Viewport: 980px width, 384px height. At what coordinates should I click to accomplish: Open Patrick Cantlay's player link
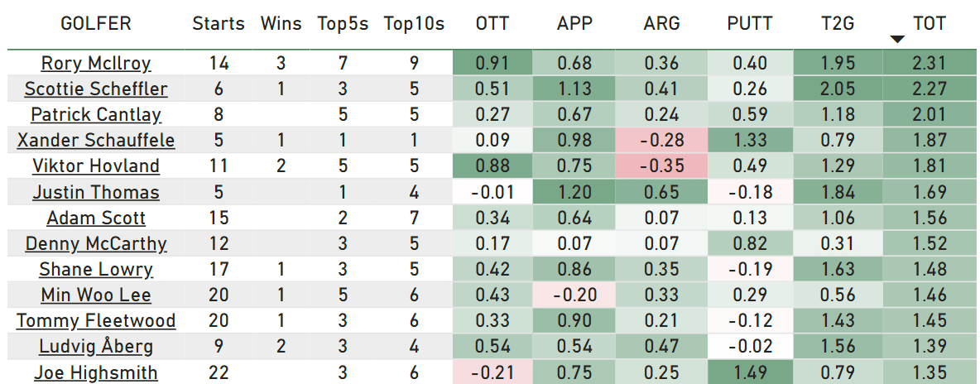(96, 114)
